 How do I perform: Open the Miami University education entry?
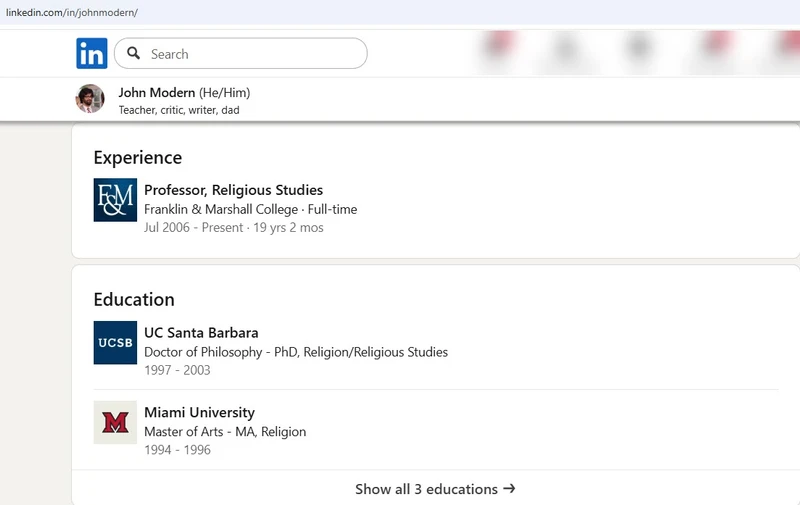pos(199,412)
